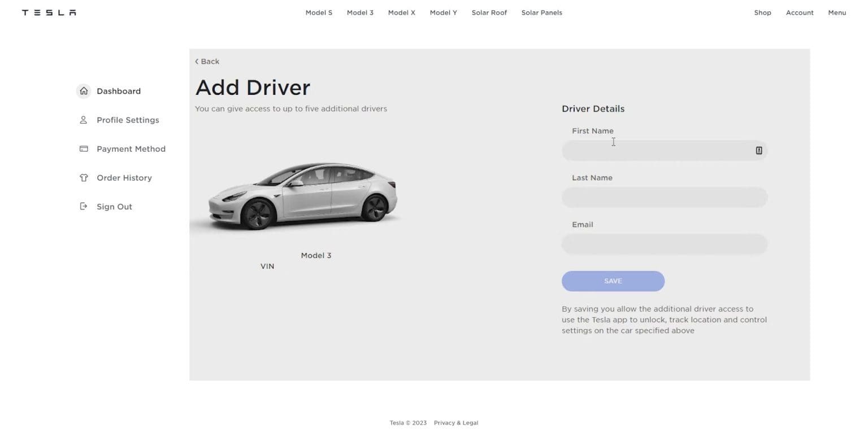Click inside the Last Name input field

coord(665,197)
